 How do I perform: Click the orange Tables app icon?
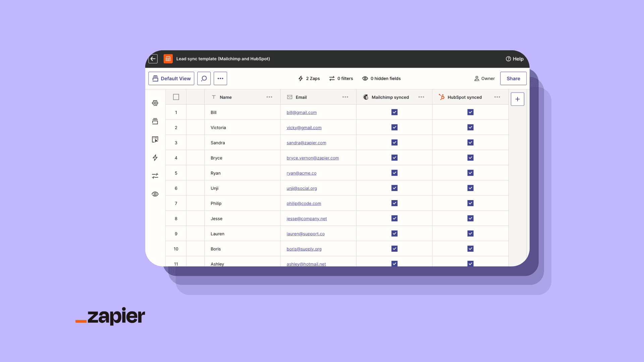168,59
